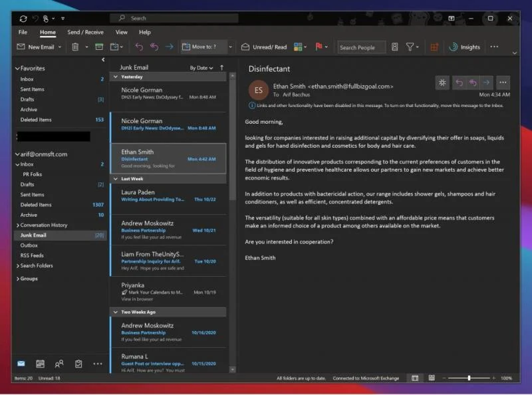Viewport: 532px width, 395px height.
Task: Collapse the Two Weeks Ago group
Action: tap(116, 312)
